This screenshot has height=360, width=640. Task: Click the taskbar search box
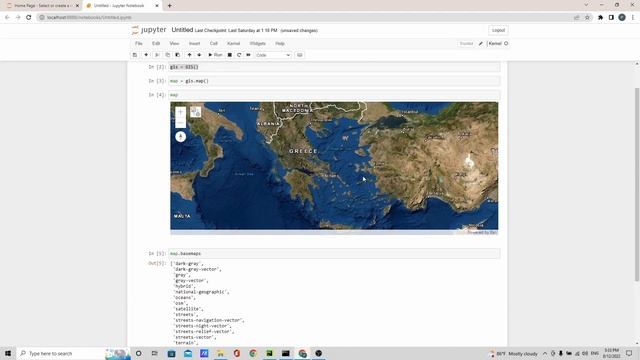(73, 353)
